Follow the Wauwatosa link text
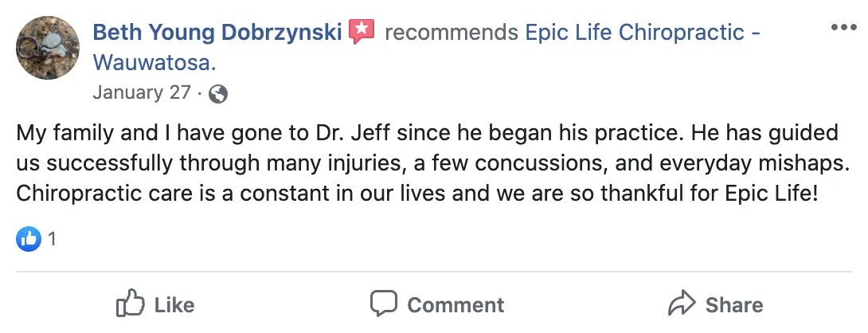Viewport: 868px width, 333px height. pyautogui.click(x=151, y=63)
